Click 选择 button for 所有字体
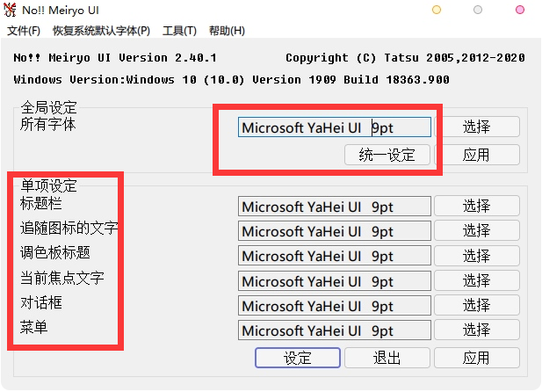This screenshot has height=392, width=542. (x=477, y=127)
